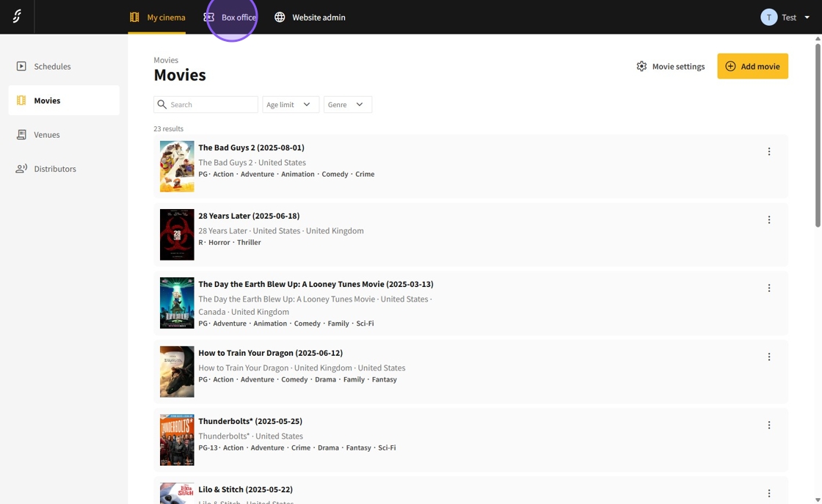Select Distributors in the sidebar
The height and width of the screenshot is (504, 822).
coord(54,169)
